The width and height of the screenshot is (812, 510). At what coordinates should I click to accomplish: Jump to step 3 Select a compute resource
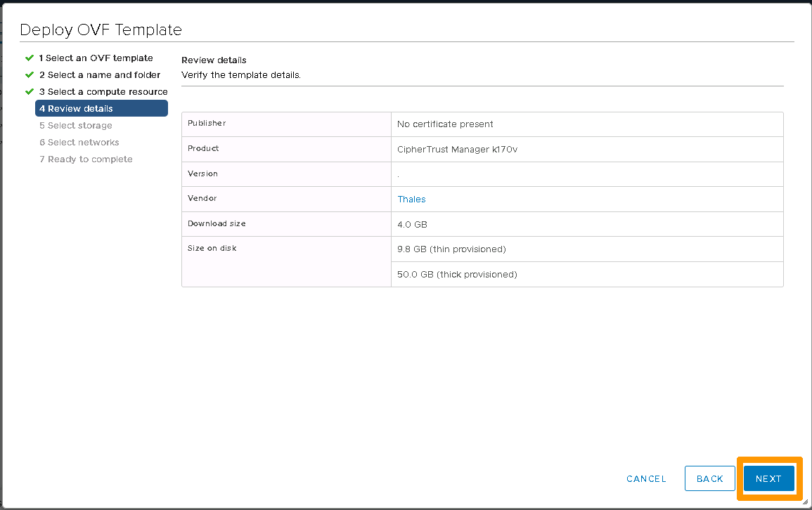point(103,91)
